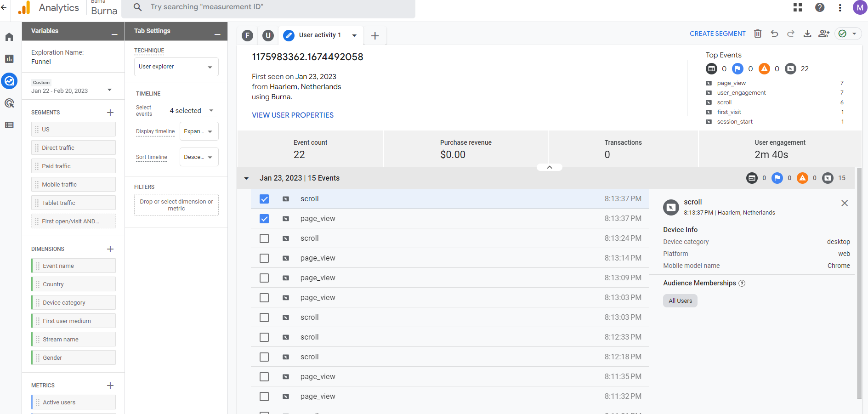Switch to the User activity 1 tab

pos(319,35)
